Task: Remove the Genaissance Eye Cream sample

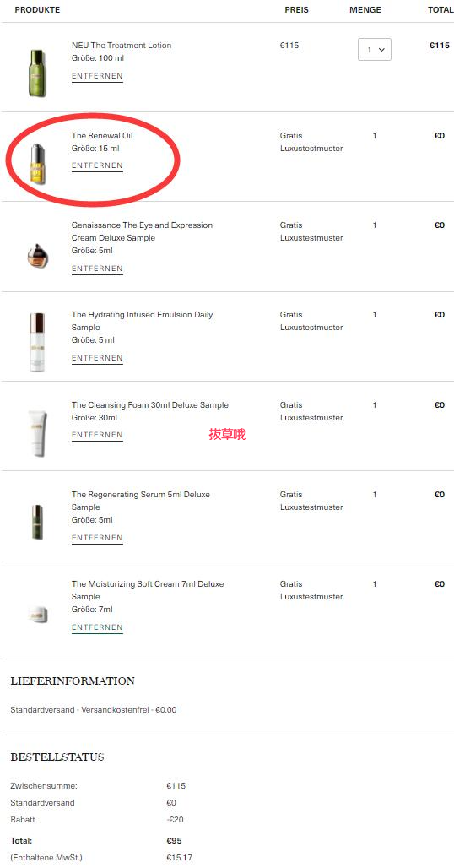Action: (97, 269)
